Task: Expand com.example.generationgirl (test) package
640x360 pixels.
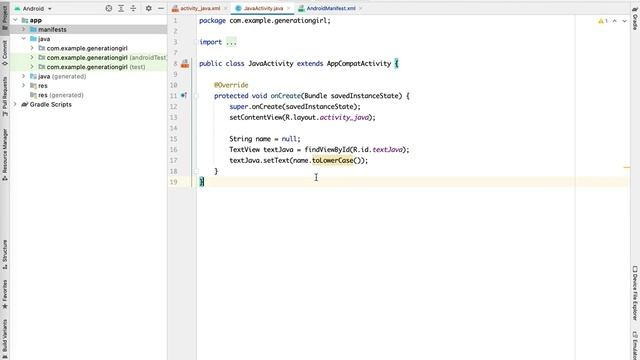Action: [32, 67]
